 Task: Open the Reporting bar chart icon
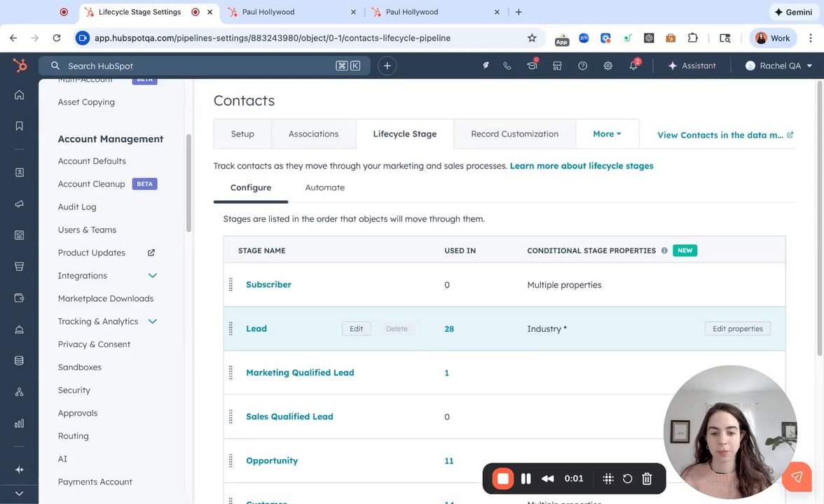tap(19, 423)
